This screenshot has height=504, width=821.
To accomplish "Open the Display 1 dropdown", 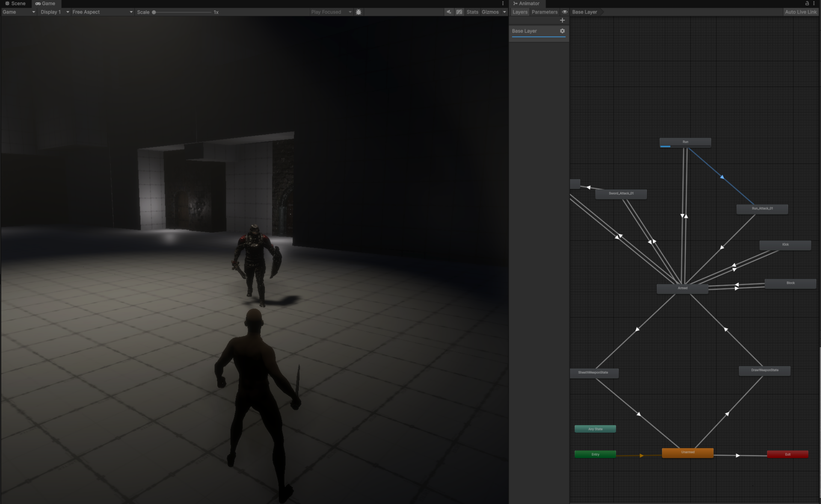I will click(x=54, y=12).
